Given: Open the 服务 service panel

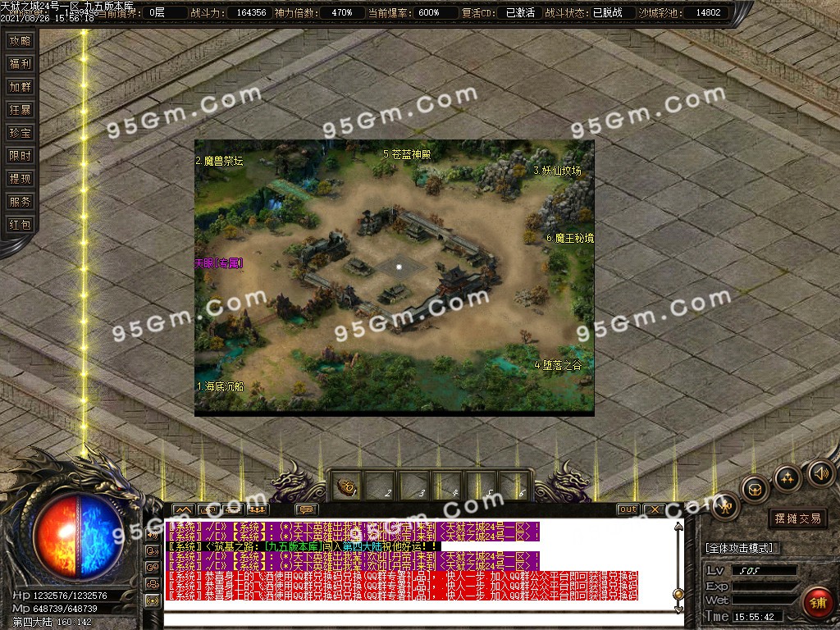Looking at the screenshot, I should pos(21,202).
